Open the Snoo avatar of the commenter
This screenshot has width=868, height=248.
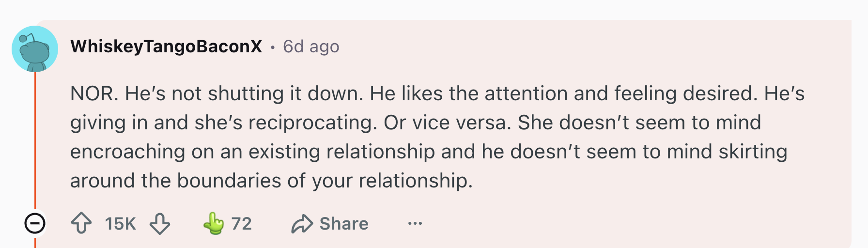click(x=35, y=49)
